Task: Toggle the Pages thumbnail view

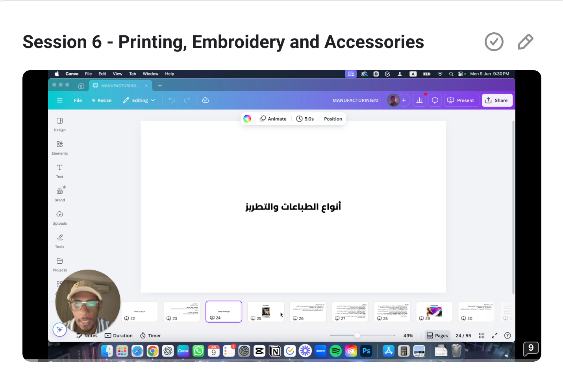Action: (437, 336)
